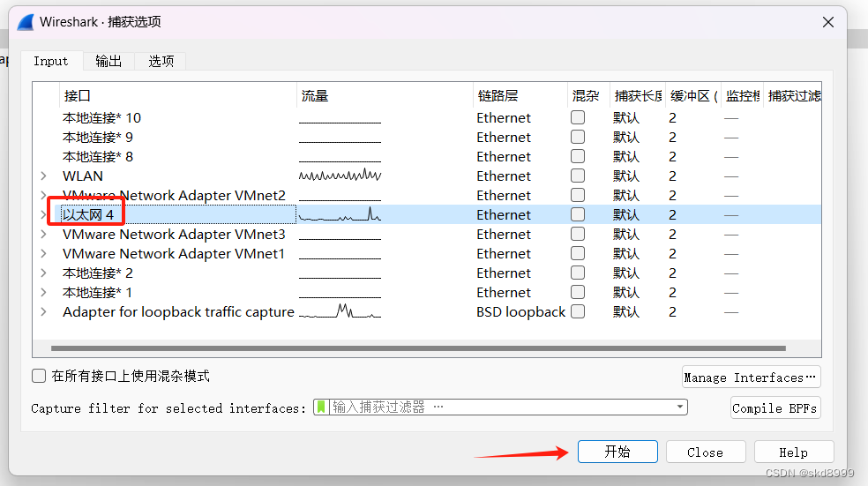Expand the VMnet1 adapter row
The image size is (868, 486).
coord(43,253)
